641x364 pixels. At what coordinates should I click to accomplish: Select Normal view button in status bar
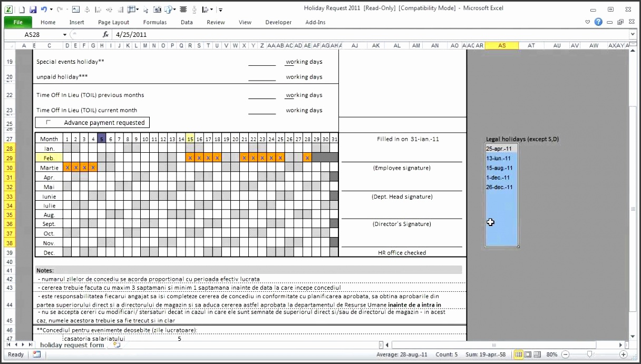[519, 355]
